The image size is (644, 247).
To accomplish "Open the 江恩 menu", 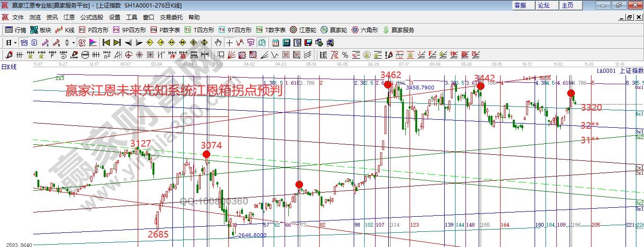I will click(x=69, y=18).
